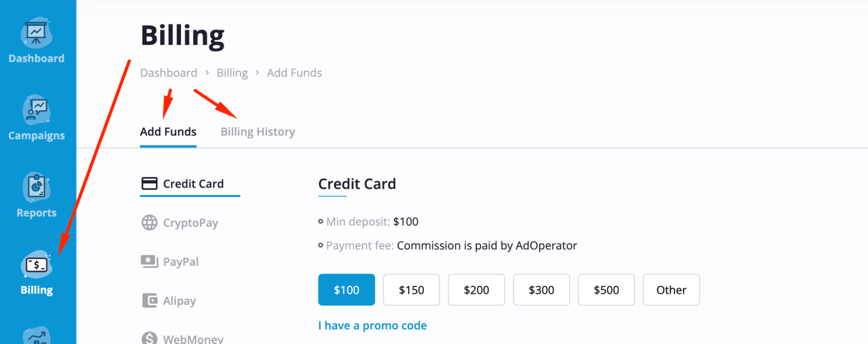Image resolution: width=868 pixels, height=344 pixels.
Task: Click the WebMoney coin icon
Action: pos(149,337)
